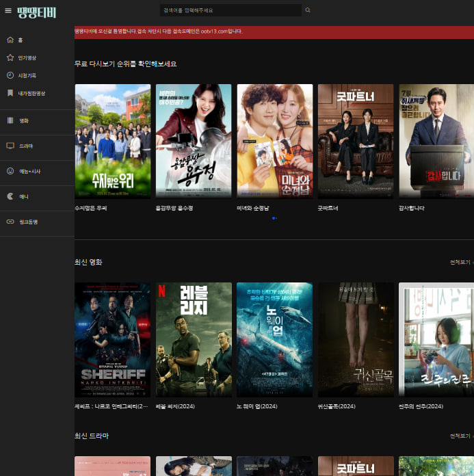Open the 드라마 sidebar category
Screen dimensions: 474x476
(x=26, y=146)
